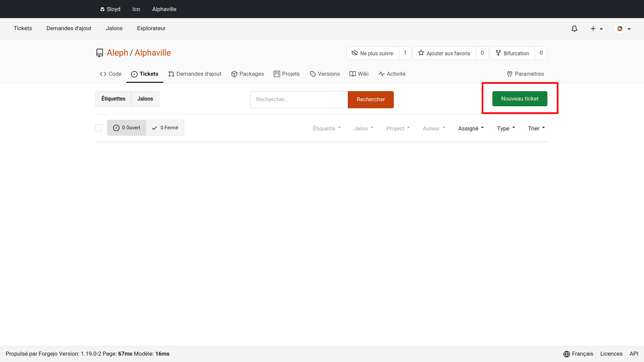This screenshot has height=362, width=644.
Task: Click the Ne plus suivre button
Action: (x=372, y=53)
